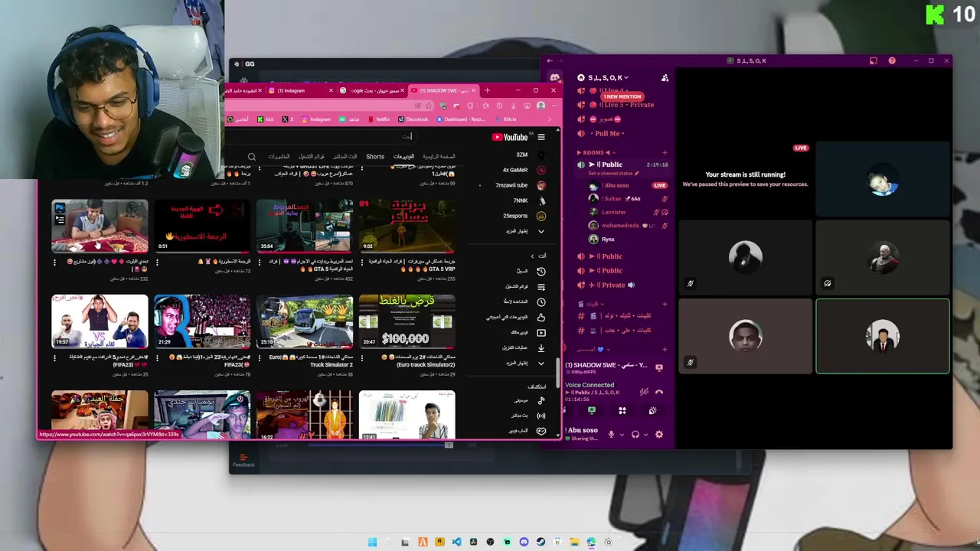Viewport: 980px width, 551px height.
Task: Bookmark page with browser star icon
Action: [429, 106]
